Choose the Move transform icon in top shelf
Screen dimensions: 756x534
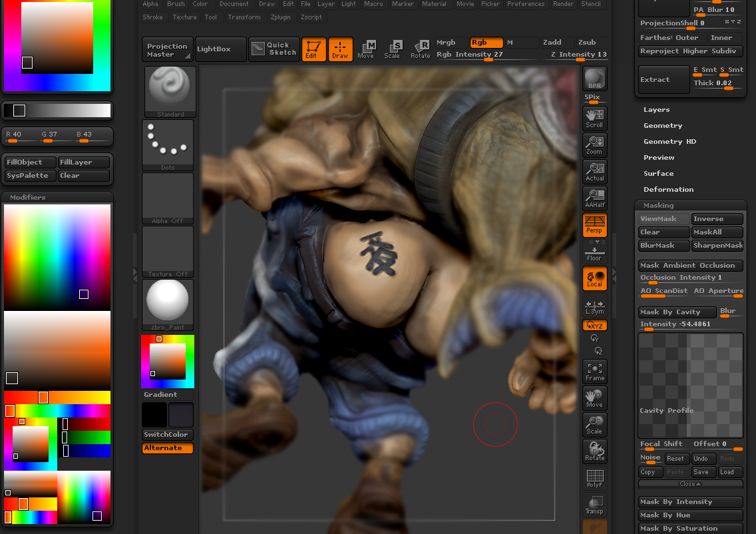(366, 49)
